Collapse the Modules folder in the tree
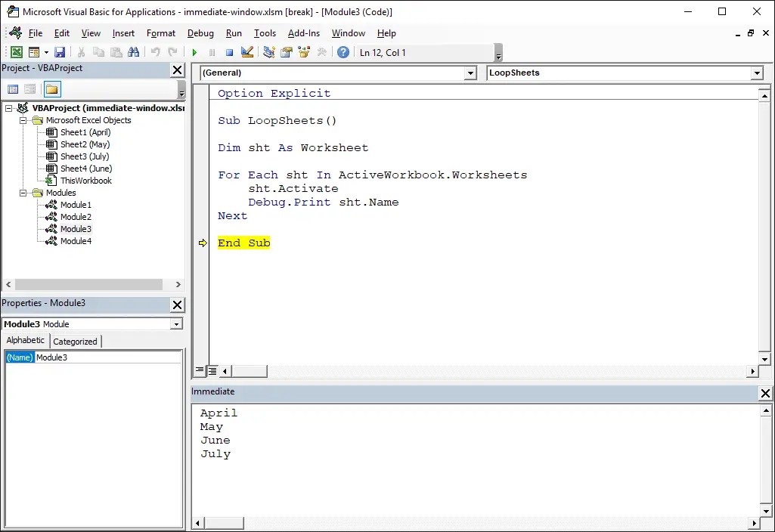The width and height of the screenshot is (775, 532). (x=23, y=193)
